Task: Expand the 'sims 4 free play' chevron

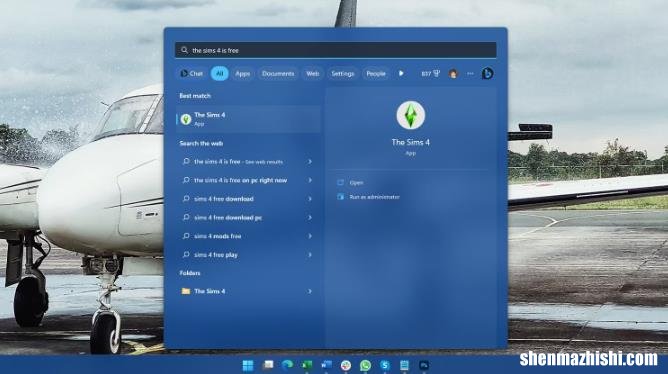Action: tap(310, 255)
